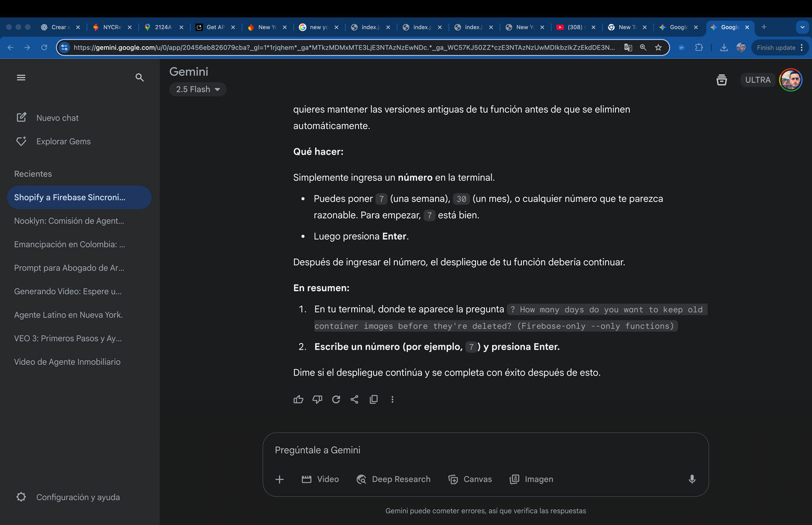The width and height of the screenshot is (812, 525).
Task: Start a Nuevo chat
Action: click(58, 117)
